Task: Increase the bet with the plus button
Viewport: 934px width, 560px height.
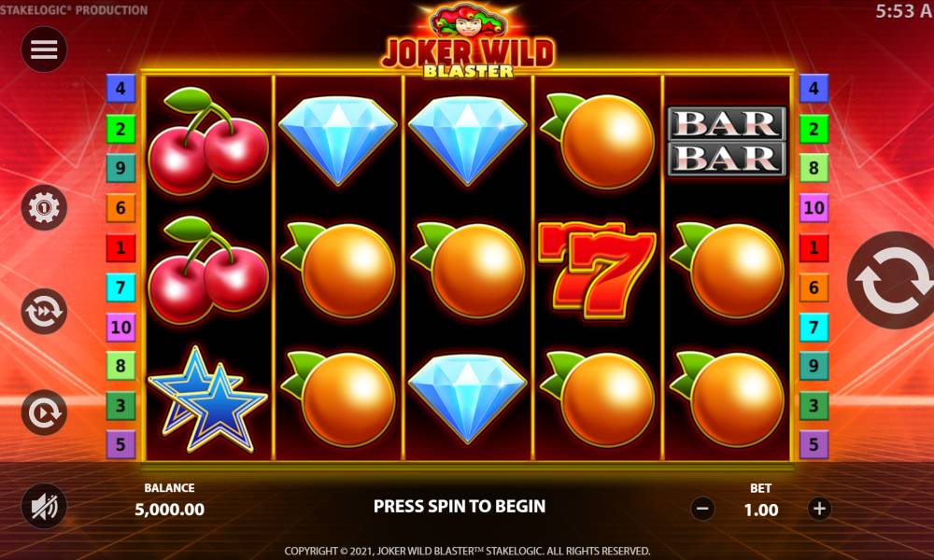Action: pos(819,509)
